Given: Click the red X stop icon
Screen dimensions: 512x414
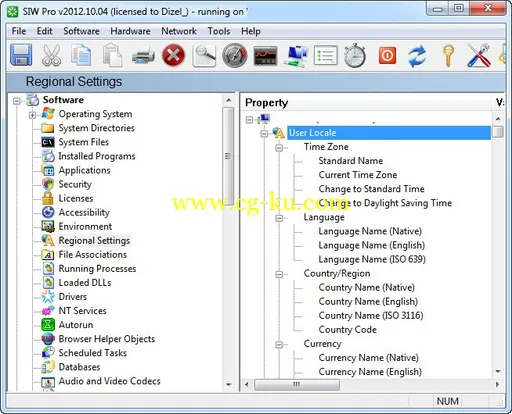Looking at the screenshot, I should pos(173,55).
